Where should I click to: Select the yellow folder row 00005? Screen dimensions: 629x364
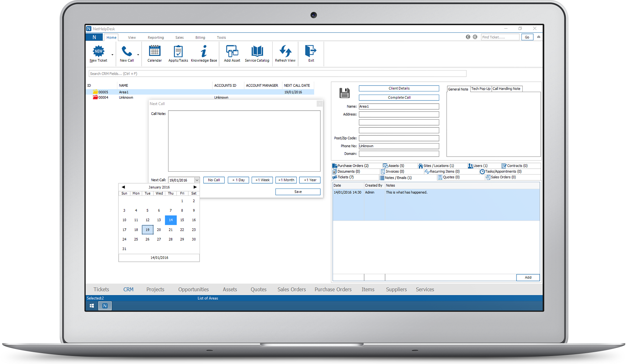coord(200,92)
